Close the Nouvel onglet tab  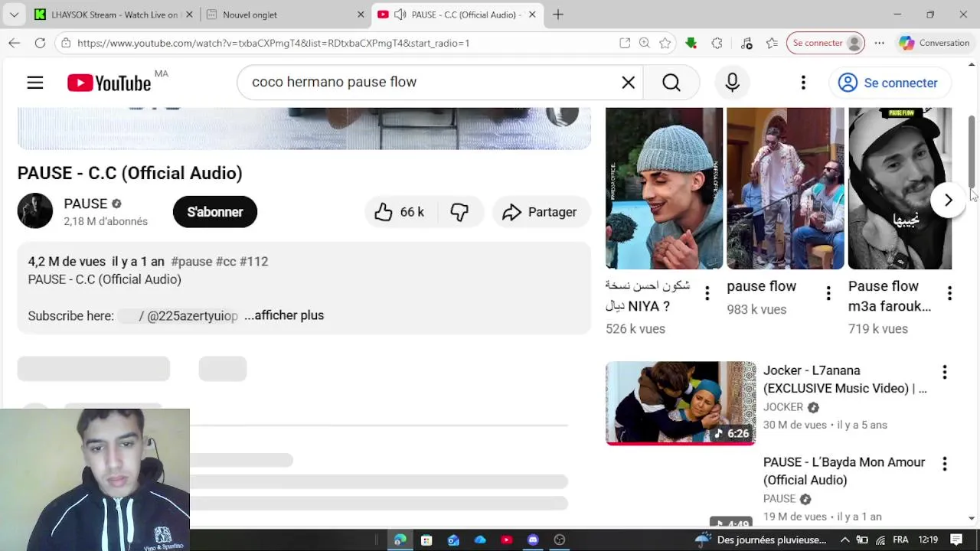[361, 15]
